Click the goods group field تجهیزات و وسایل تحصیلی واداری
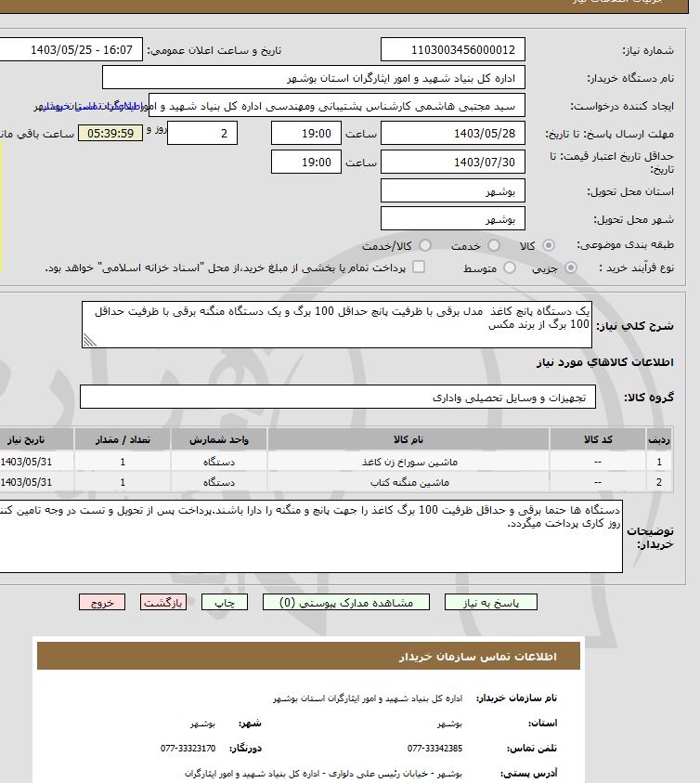Viewport: 700px width, 783px height. (x=338, y=397)
